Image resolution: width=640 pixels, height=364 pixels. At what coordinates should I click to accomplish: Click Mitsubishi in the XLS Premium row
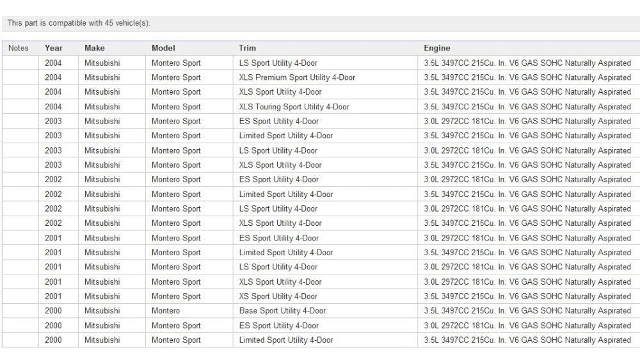[102, 77]
